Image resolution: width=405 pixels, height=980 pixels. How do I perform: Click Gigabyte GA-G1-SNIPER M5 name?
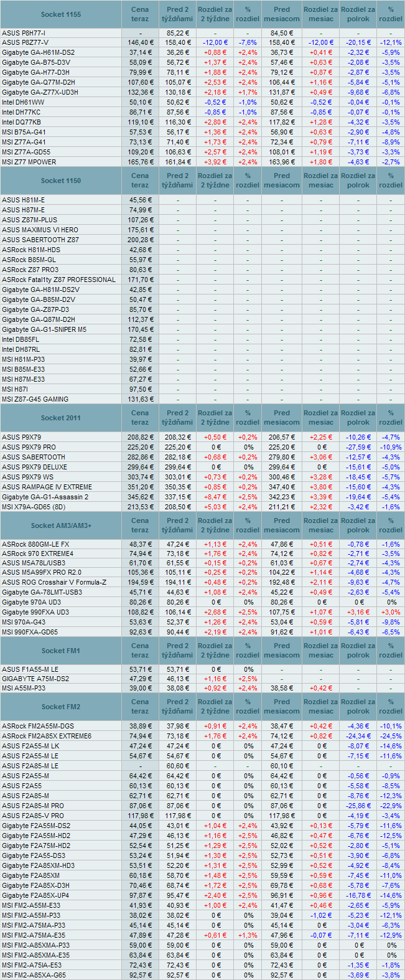tap(44, 329)
